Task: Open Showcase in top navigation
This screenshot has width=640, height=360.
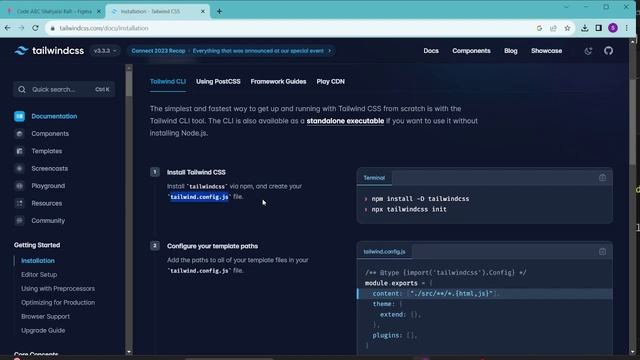Action: (546, 51)
